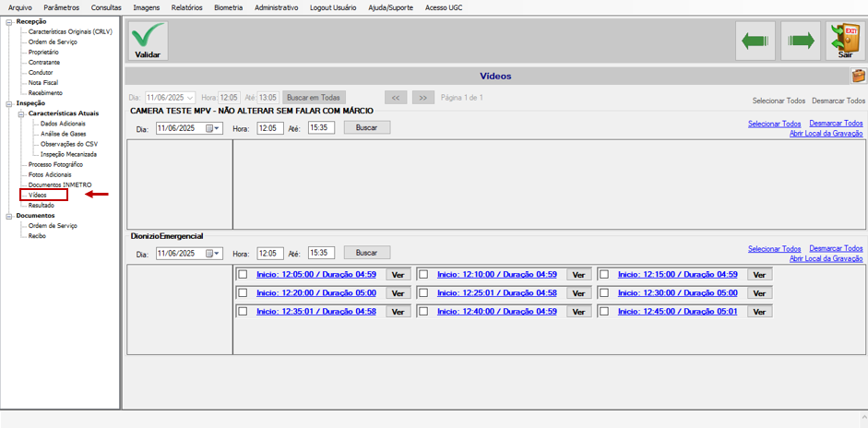Open calendar icon in DionizioEmergencial date field
Image resolution: width=868 pixels, height=428 pixels.
[212, 253]
